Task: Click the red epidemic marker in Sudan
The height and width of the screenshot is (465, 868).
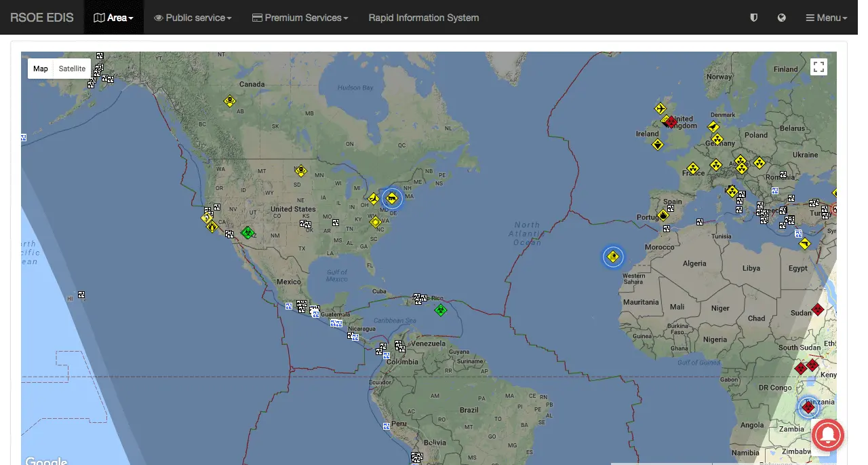Action: tap(818, 310)
